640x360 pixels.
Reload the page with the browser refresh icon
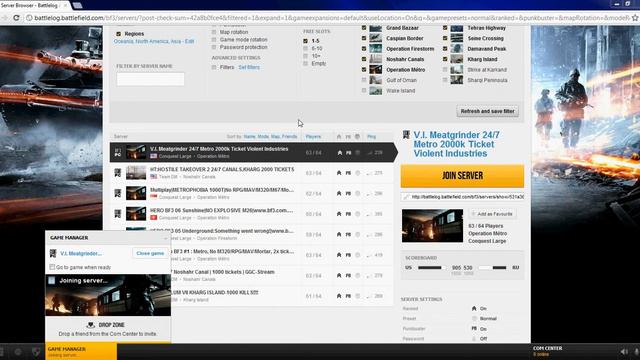pos(16,18)
